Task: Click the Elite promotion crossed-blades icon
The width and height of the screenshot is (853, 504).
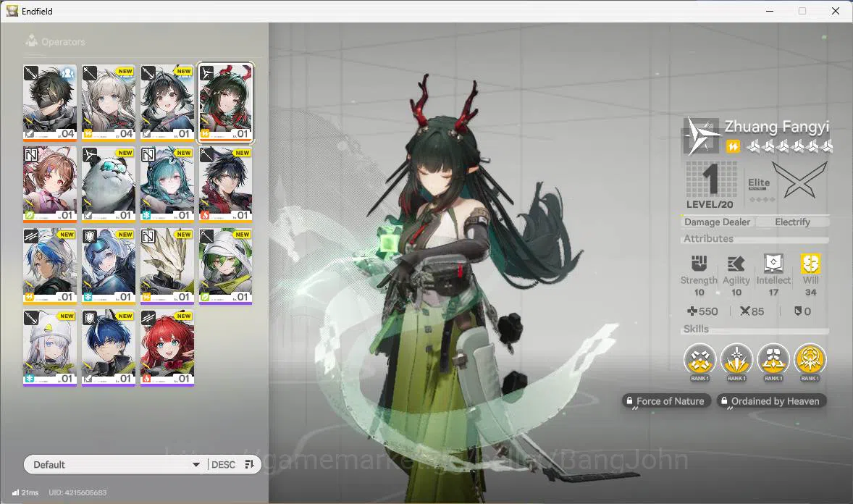Action: [799, 181]
